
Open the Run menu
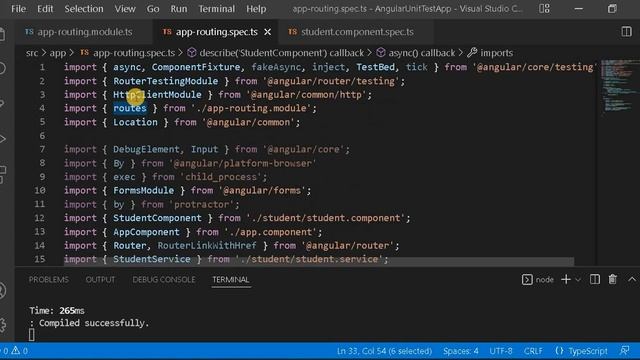(x=179, y=9)
